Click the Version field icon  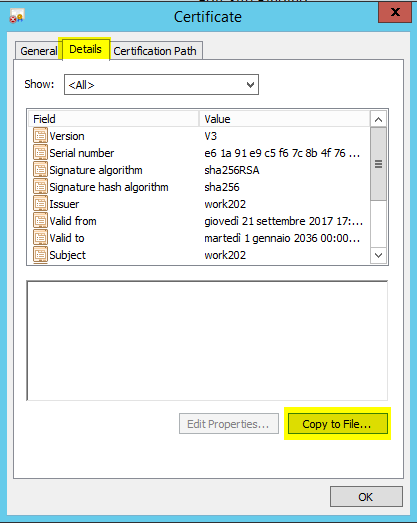[40, 136]
